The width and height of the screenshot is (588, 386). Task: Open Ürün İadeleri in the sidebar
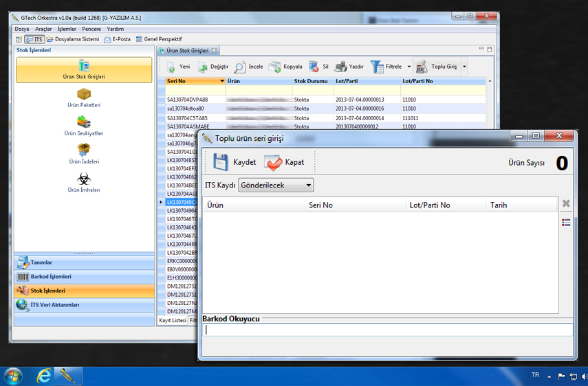click(x=84, y=154)
